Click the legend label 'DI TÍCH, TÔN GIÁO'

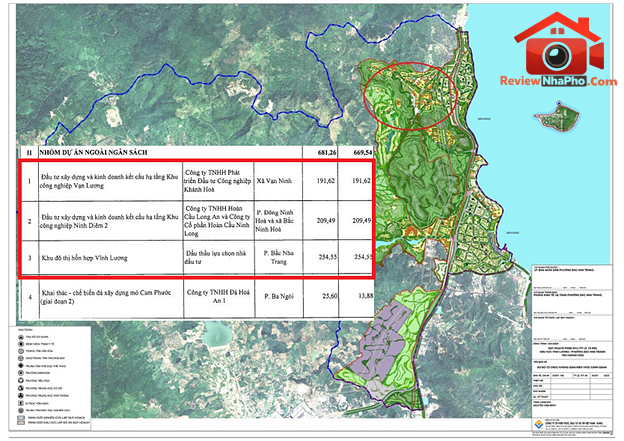(37, 403)
